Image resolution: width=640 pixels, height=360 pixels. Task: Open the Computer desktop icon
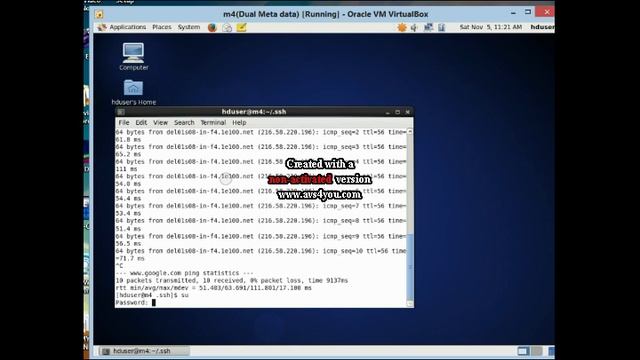(x=133, y=56)
